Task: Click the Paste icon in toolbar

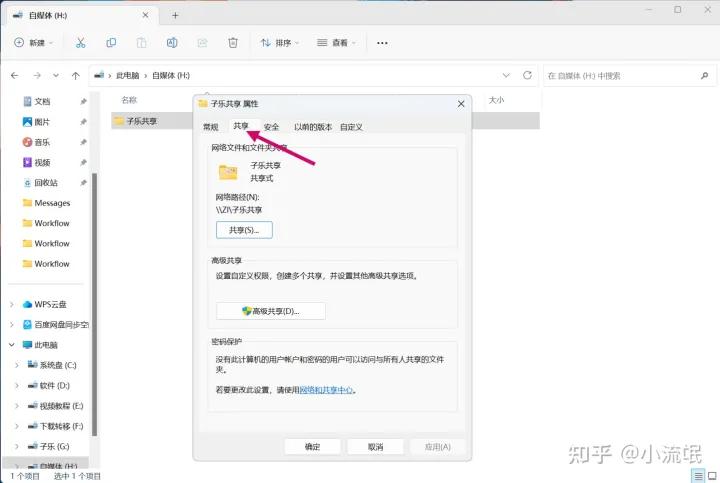Action: point(141,43)
